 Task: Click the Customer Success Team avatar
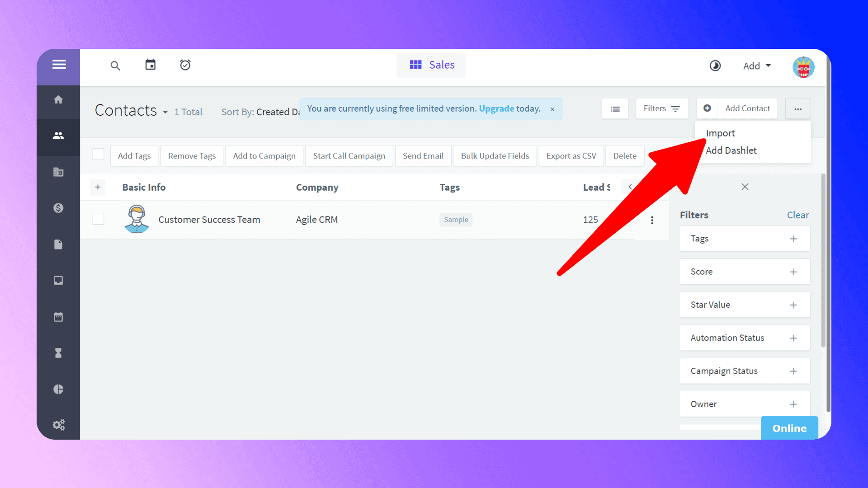coord(137,219)
